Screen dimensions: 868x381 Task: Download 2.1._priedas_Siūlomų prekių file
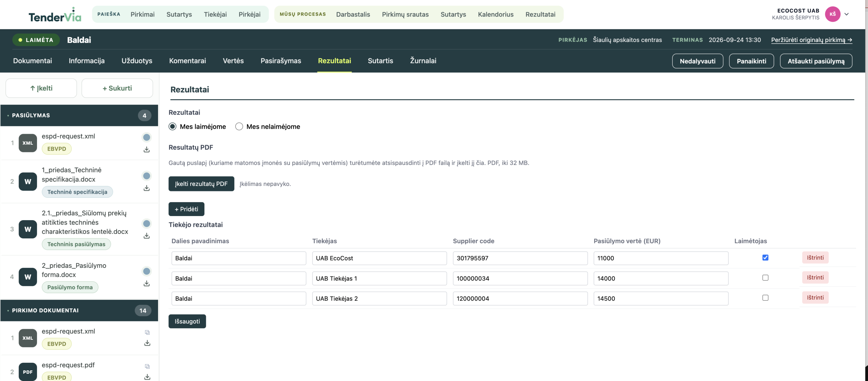tap(146, 236)
